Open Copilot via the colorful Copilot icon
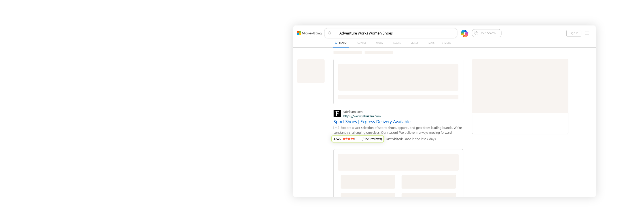 464,33
